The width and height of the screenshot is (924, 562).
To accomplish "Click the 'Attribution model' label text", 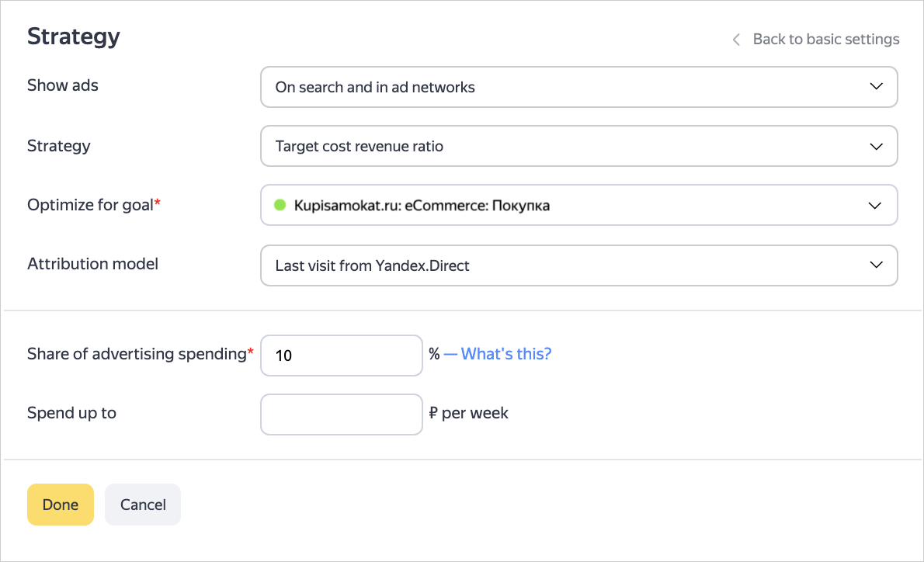I will click(x=92, y=264).
